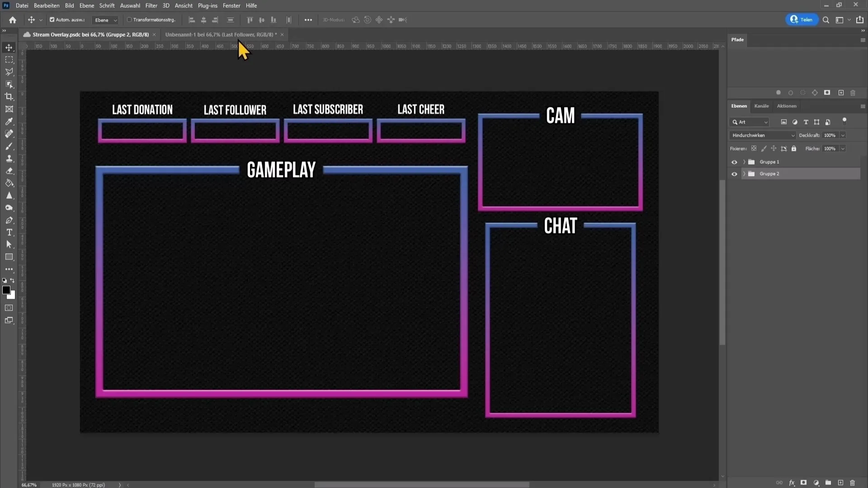
Task: Switch to the Aktionen tab
Action: [x=786, y=106]
